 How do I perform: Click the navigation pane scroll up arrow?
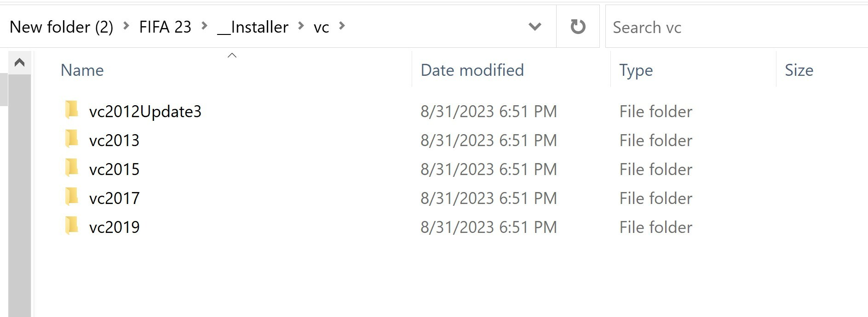click(x=19, y=62)
